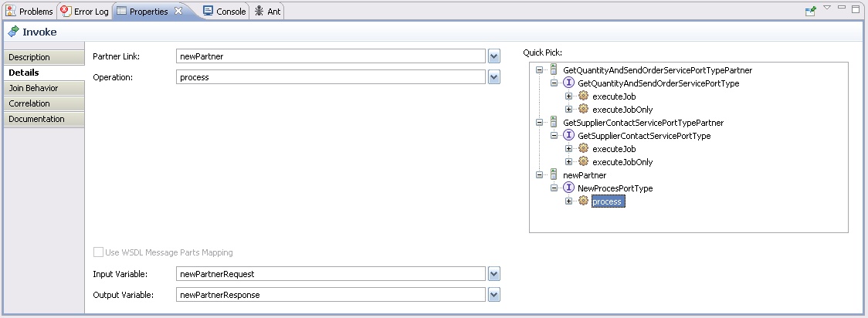This screenshot has width=868, height=318.
Task: Open the Output Variable dropdown arrow
Action: coord(494,295)
